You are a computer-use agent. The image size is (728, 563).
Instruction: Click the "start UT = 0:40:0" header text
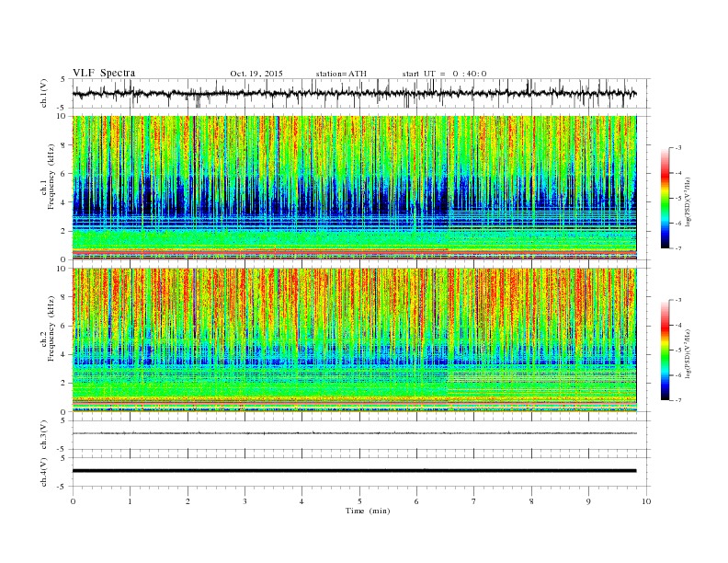click(x=444, y=74)
